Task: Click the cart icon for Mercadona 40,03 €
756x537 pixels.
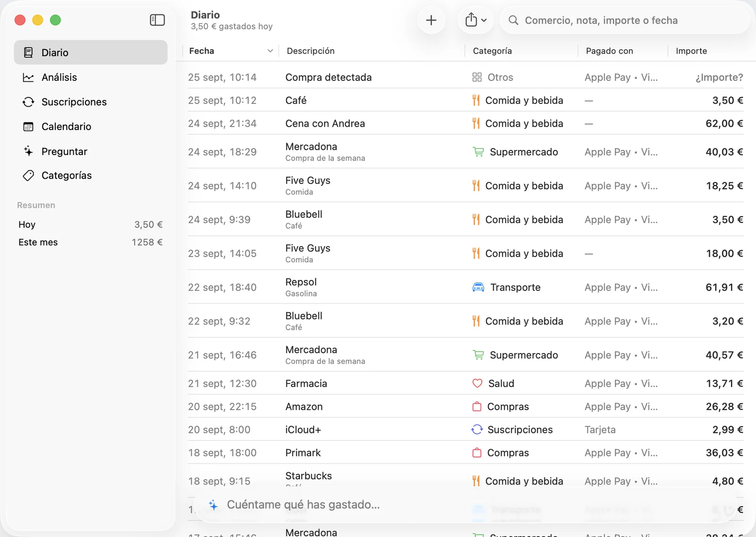Action: (x=478, y=152)
